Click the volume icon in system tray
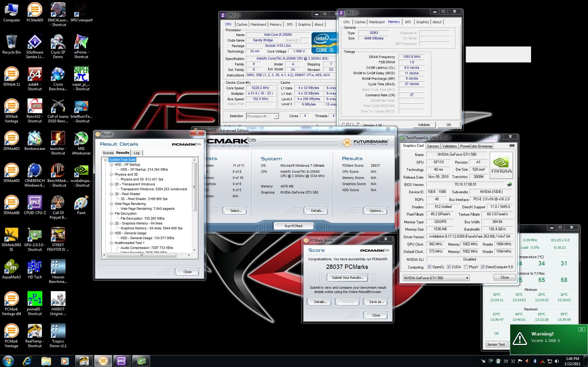This screenshot has width=588, height=367. point(557,361)
